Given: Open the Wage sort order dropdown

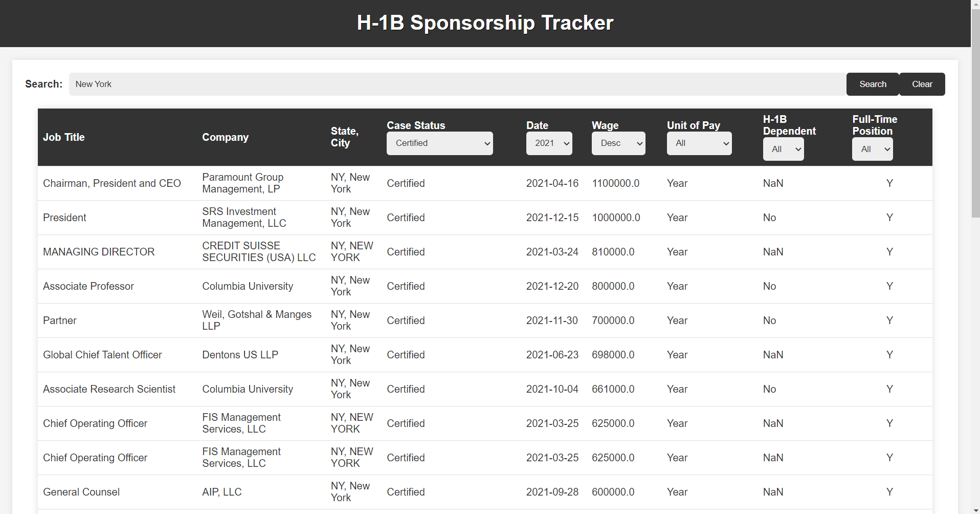Looking at the screenshot, I should tap(618, 143).
